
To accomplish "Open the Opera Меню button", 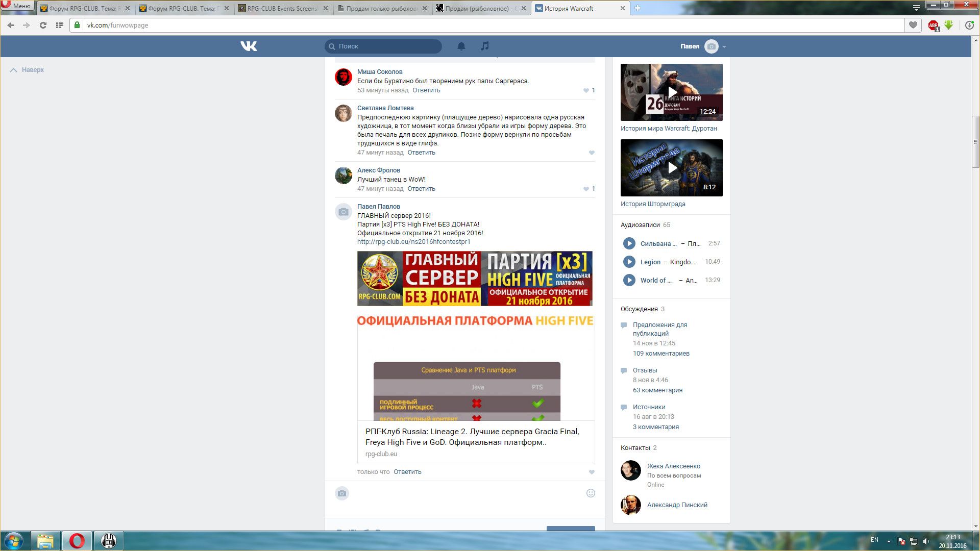I will [17, 6].
